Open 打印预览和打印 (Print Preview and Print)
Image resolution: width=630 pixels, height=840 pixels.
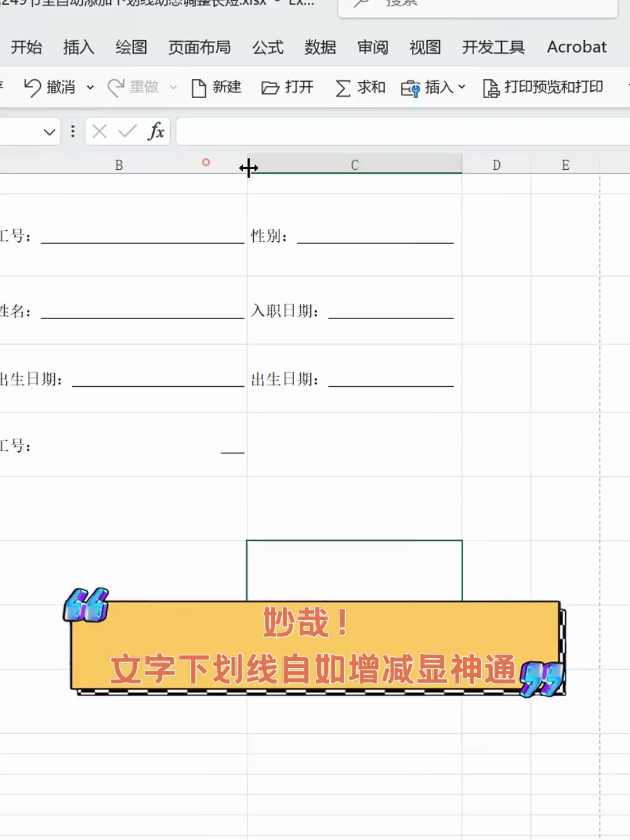(542, 87)
